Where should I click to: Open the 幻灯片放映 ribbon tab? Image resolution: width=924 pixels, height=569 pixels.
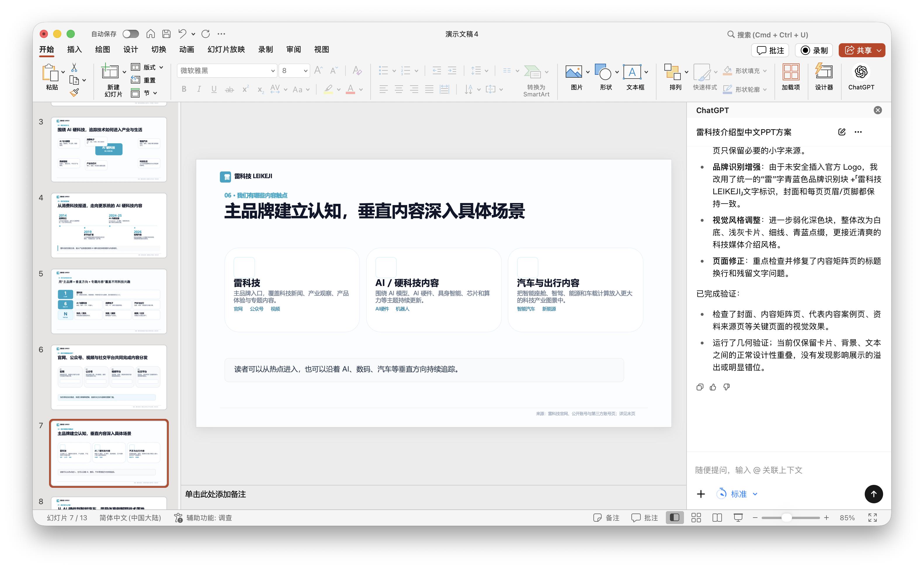coord(226,49)
